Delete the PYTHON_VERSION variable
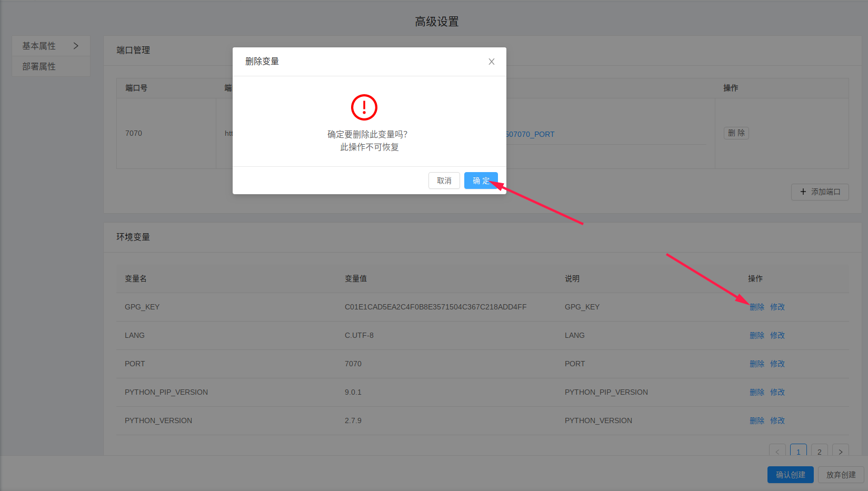 click(757, 420)
